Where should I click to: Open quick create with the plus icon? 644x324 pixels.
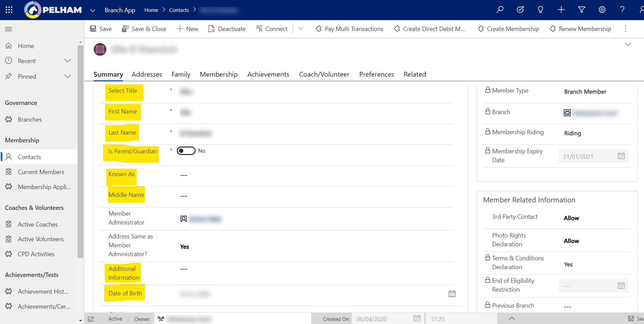pos(561,10)
